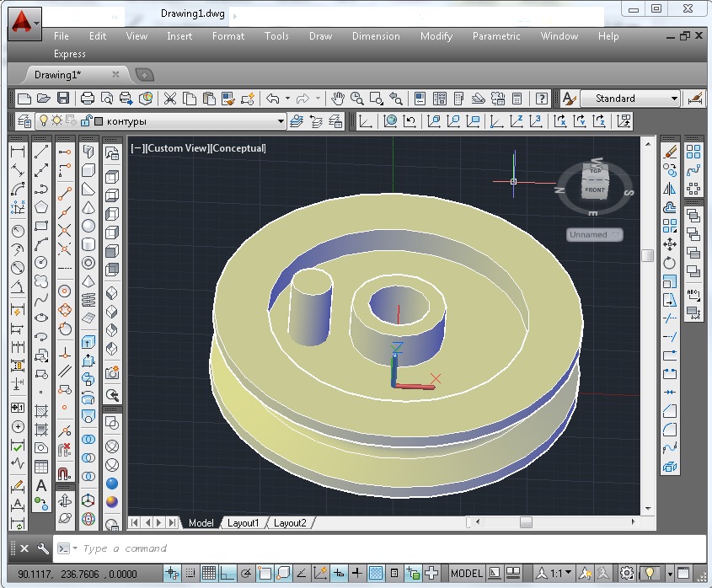Toggle Ortho Mode in status bar
The image size is (712, 588).
click(227, 574)
